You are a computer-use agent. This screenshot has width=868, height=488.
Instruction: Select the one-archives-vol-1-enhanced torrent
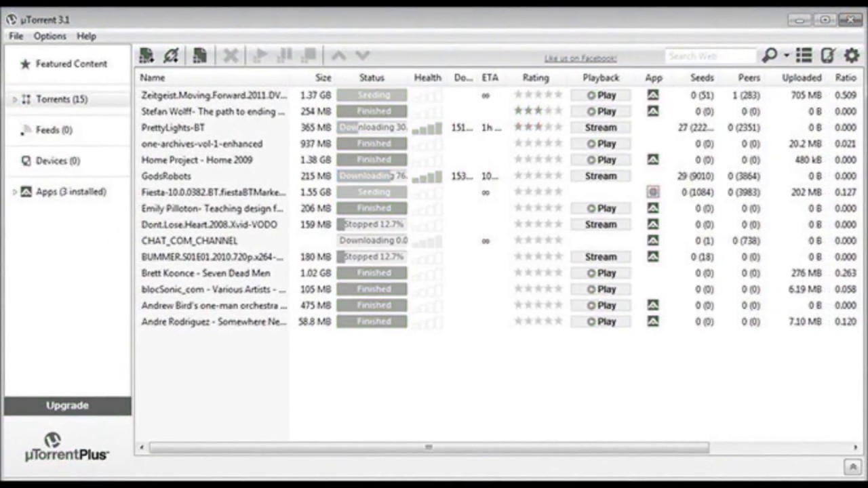pos(202,144)
